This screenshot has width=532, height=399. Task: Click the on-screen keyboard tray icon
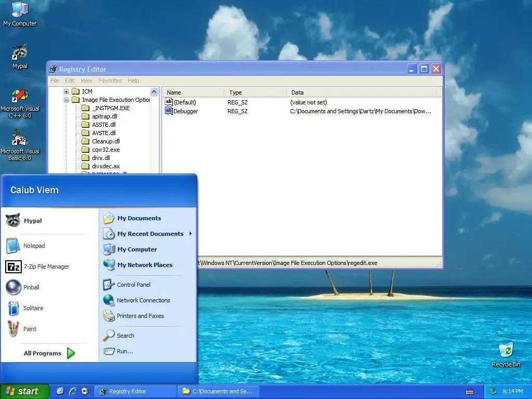[x=470, y=392]
